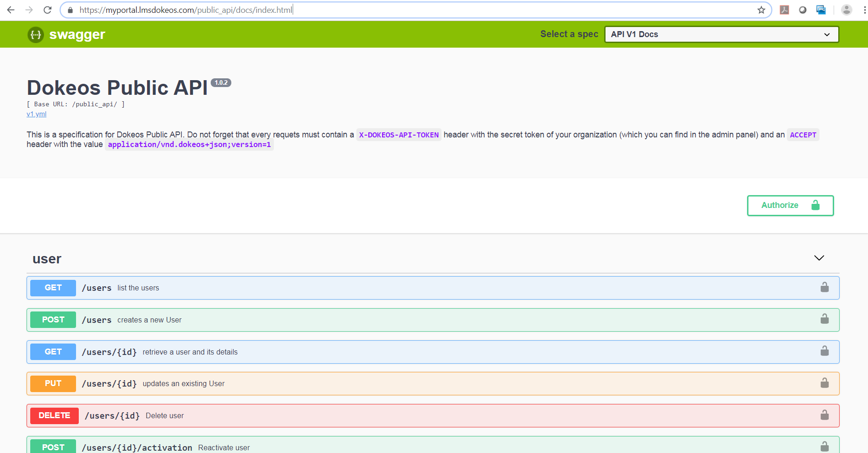Viewport: 868px width, 453px height.
Task: Click the PDF extension icon in toolbar
Action: click(x=784, y=10)
